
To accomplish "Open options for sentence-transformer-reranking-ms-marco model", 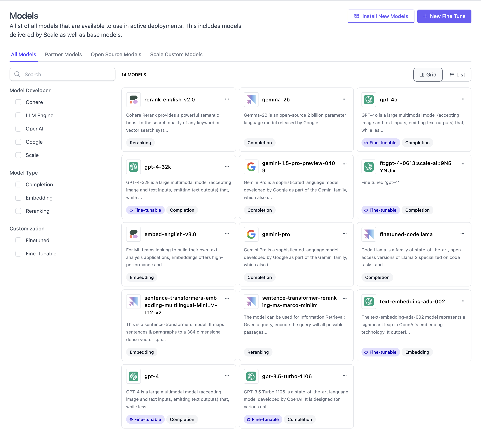I will tap(345, 299).
